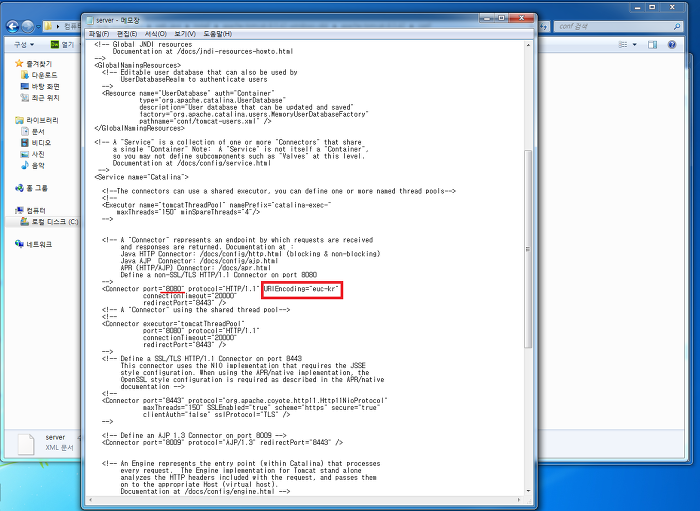Viewport: 700px width, 511px height.
Task: Click redirectPort="8443" under the 8080 connector
Action: tap(184, 303)
